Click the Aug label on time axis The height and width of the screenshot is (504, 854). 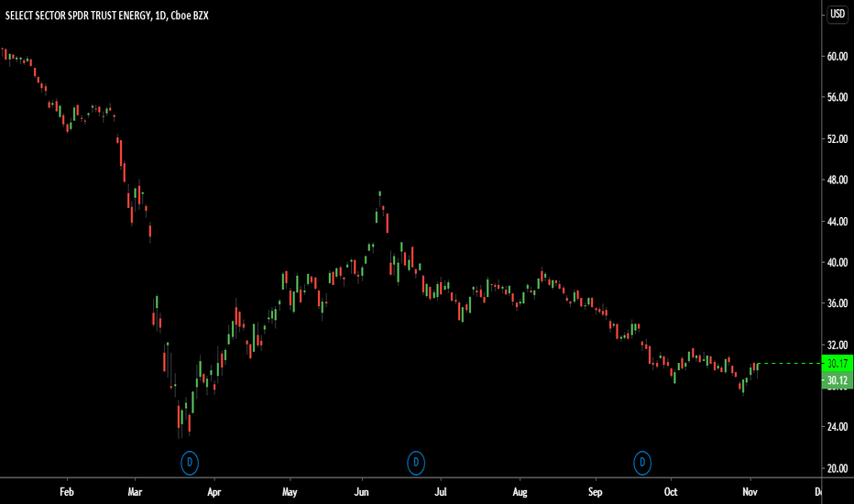pyautogui.click(x=520, y=492)
